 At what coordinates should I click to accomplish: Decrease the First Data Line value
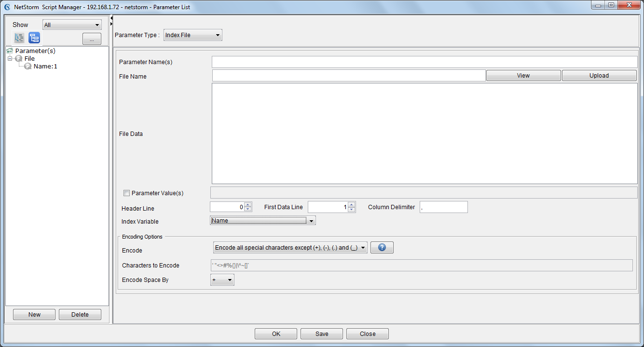tap(352, 209)
